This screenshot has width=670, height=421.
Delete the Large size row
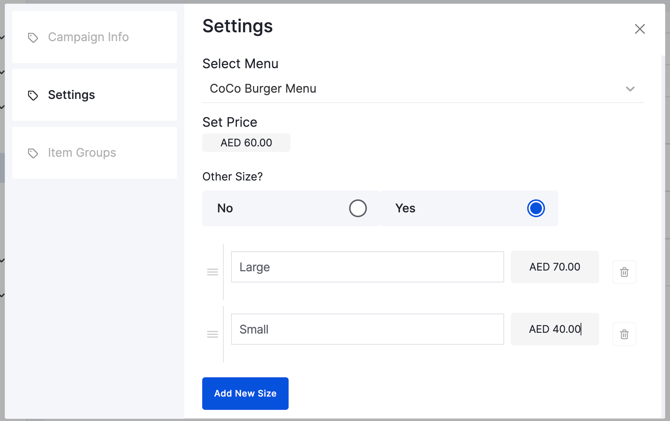point(624,272)
